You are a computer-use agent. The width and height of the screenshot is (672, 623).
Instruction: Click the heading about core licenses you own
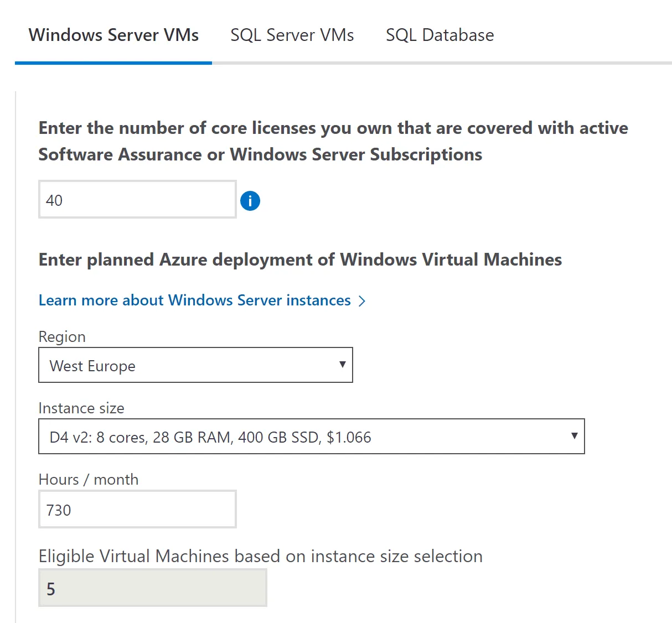tap(333, 141)
